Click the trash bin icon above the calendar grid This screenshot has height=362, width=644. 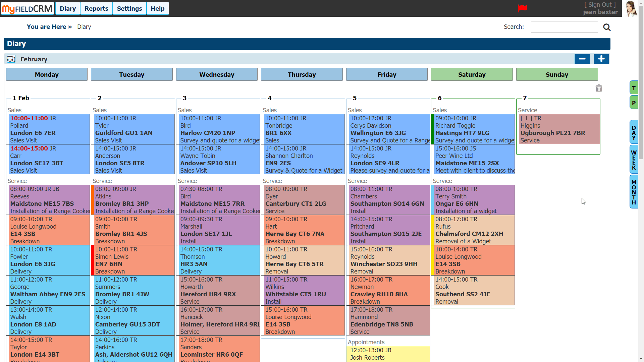(x=599, y=88)
